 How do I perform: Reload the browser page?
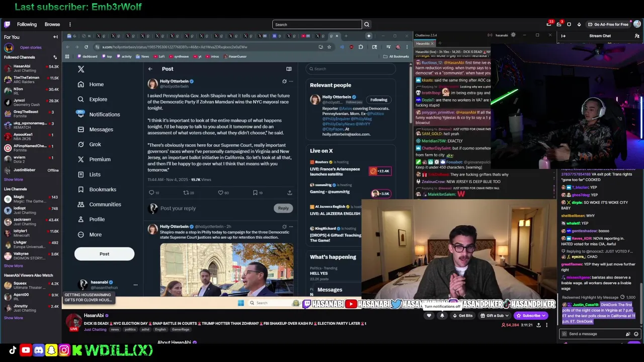click(x=86, y=47)
